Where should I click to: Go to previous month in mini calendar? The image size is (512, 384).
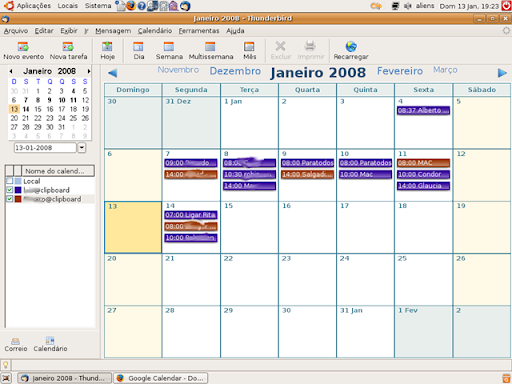pyautogui.click(x=11, y=71)
